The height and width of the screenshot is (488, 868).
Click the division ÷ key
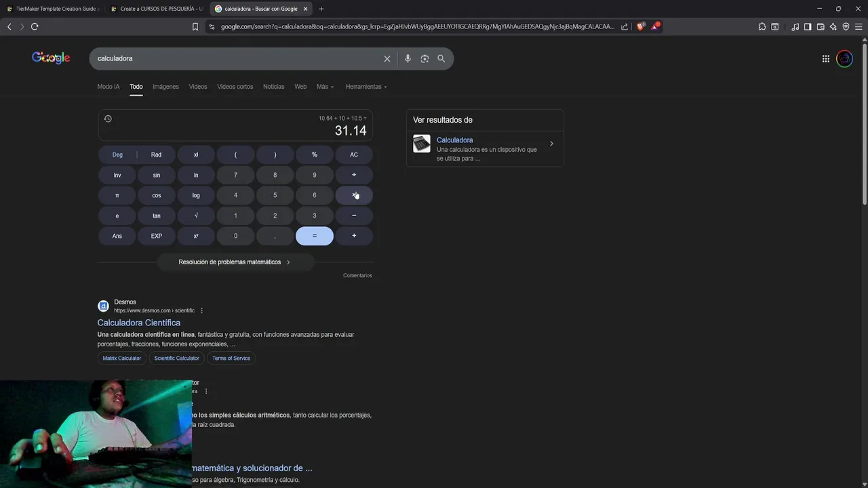(354, 175)
